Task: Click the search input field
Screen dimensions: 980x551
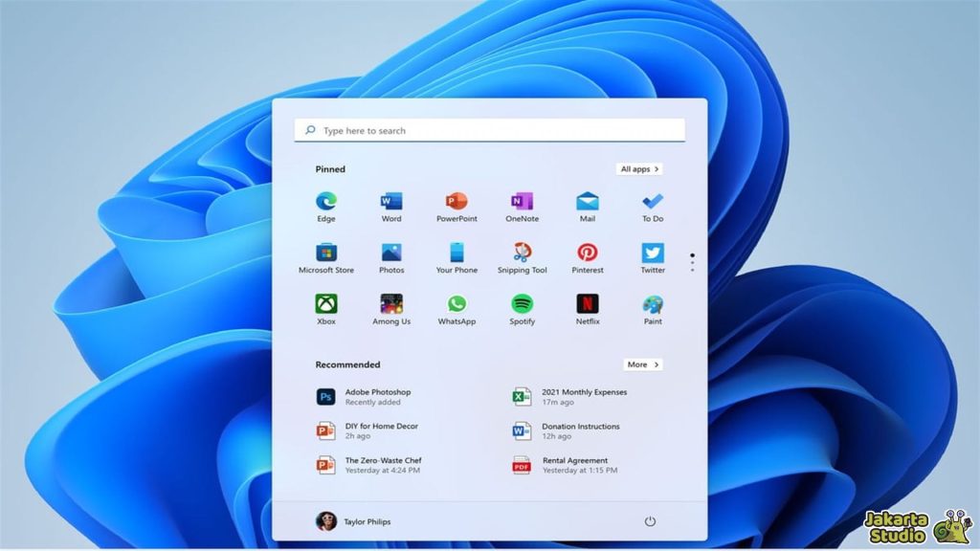Action: click(488, 130)
